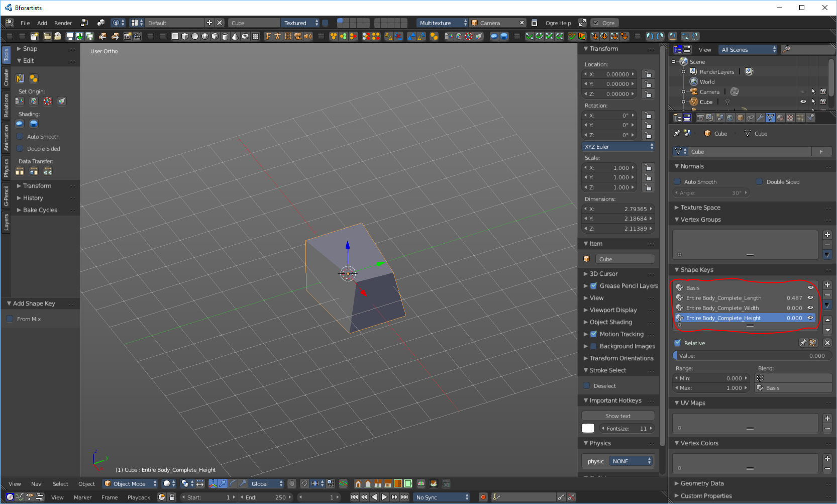Viewport: 837px width, 504px height.
Task: Hide the Cube in the outliner
Action: tap(803, 102)
